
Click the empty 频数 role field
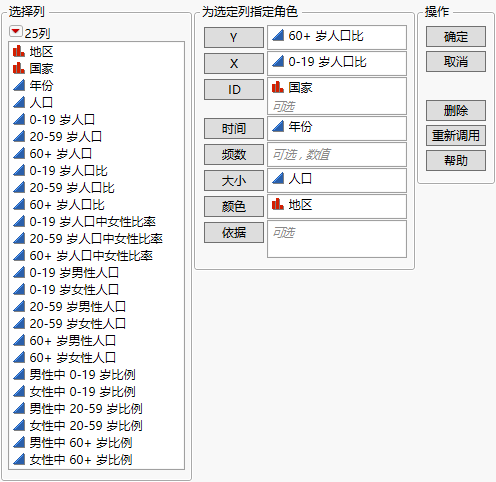pyautogui.click(x=337, y=155)
